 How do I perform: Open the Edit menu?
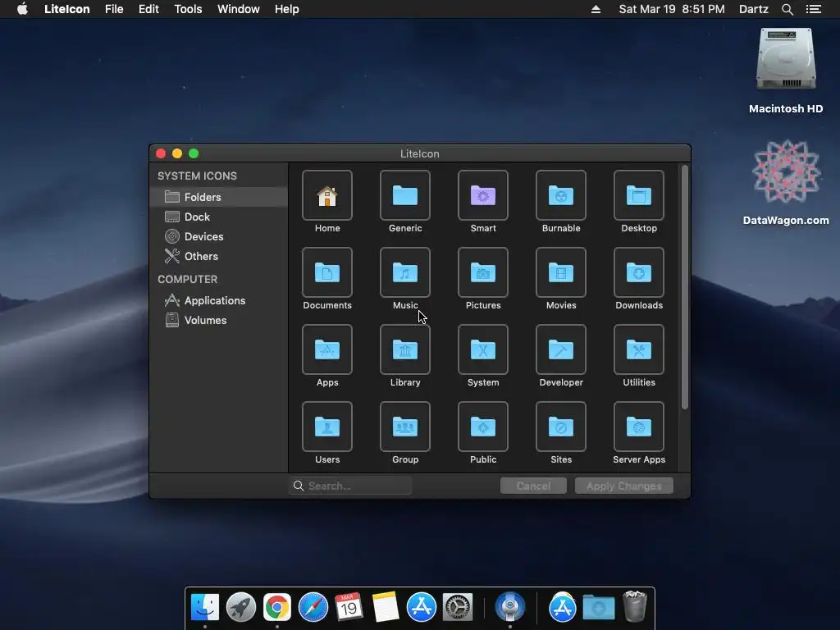pyautogui.click(x=148, y=9)
